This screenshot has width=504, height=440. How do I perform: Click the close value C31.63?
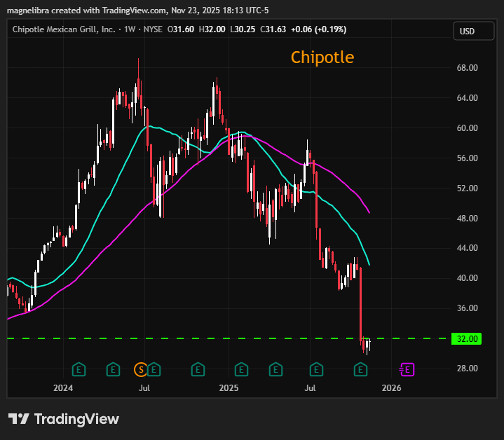pyautogui.click(x=273, y=29)
